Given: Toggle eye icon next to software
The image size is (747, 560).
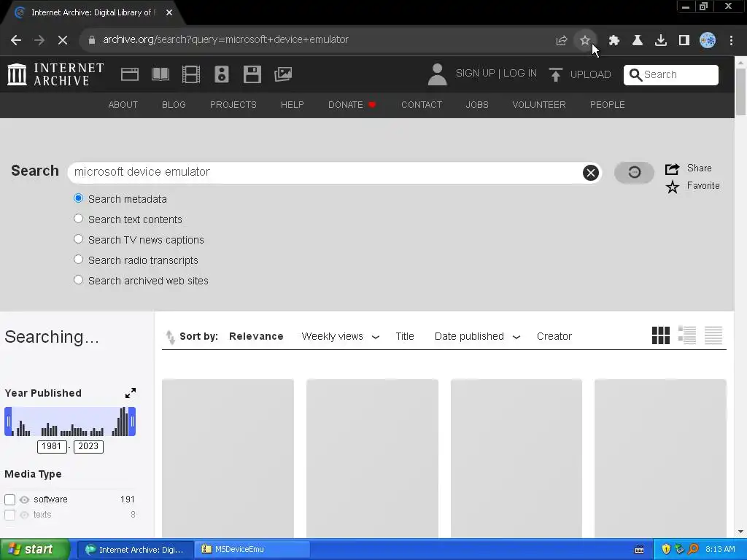Looking at the screenshot, I should tap(24, 499).
